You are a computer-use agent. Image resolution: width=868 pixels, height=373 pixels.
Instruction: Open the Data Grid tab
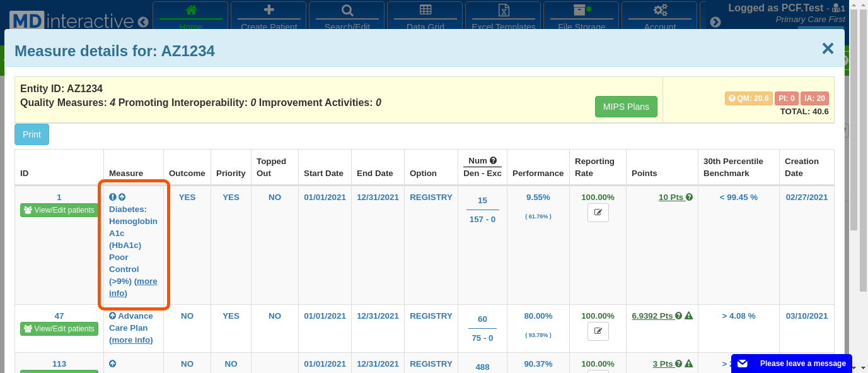(425, 17)
